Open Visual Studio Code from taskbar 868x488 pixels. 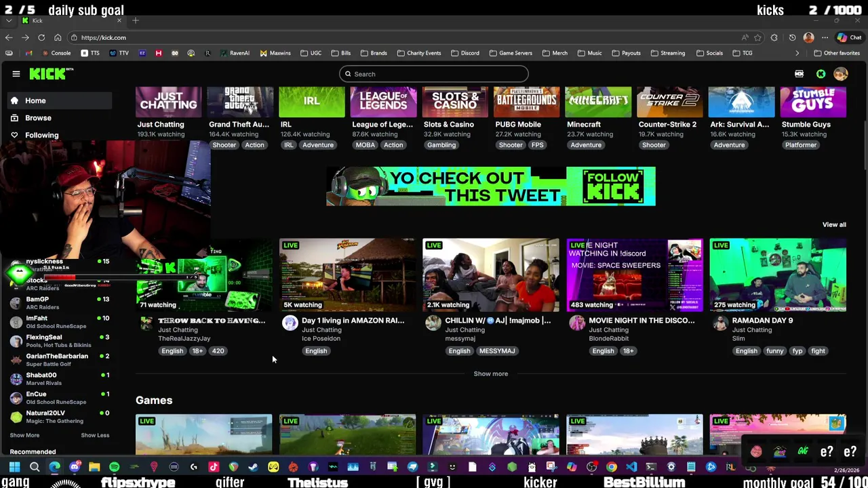point(631,466)
